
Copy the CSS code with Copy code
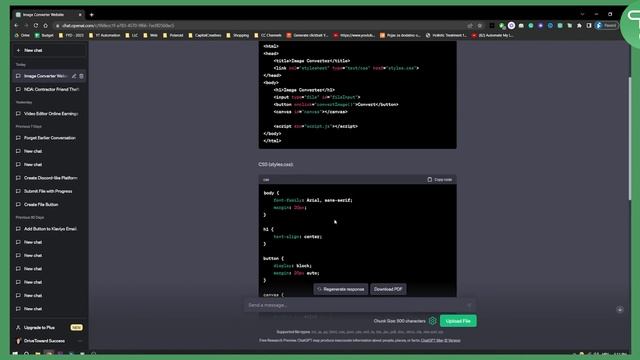click(x=440, y=180)
